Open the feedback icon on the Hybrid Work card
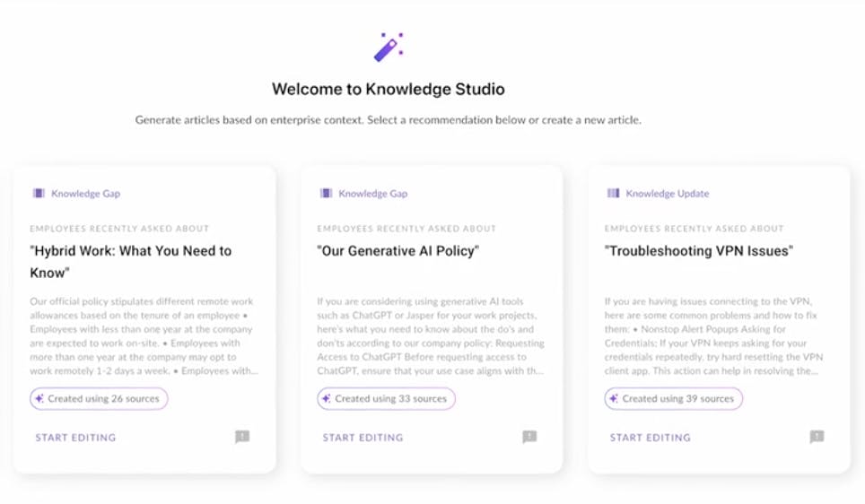The width and height of the screenshot is (865, 504). click(x=242, y=437)
